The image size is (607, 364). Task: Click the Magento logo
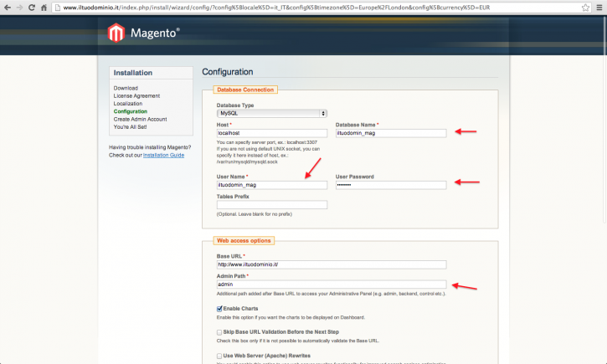coord(144,33)
